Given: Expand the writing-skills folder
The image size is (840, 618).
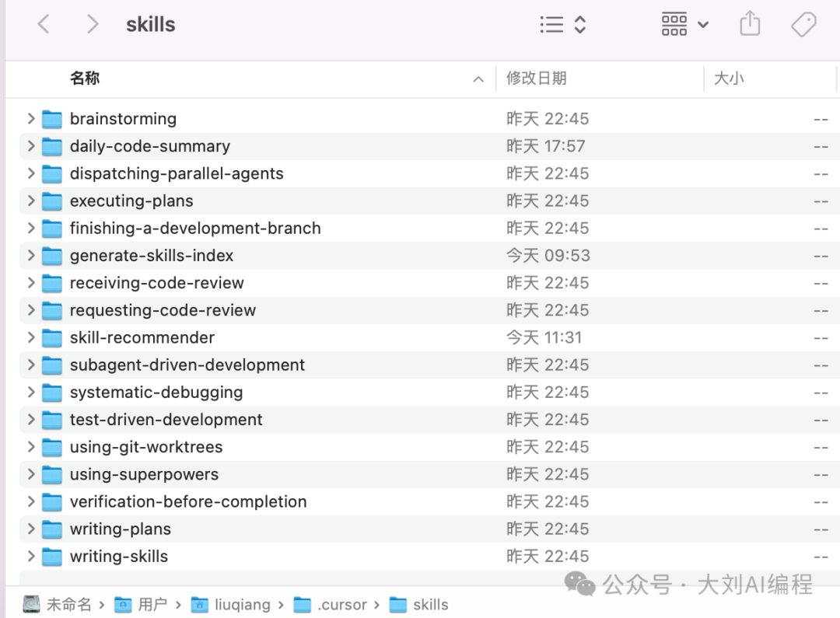Looking at the screenshot, I should [x=31, y=557].
